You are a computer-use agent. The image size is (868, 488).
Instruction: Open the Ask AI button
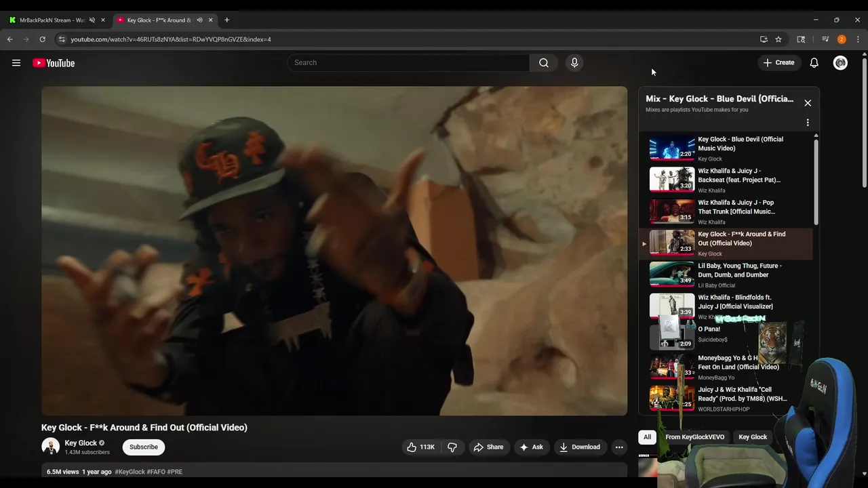click(x=531, y=447)
